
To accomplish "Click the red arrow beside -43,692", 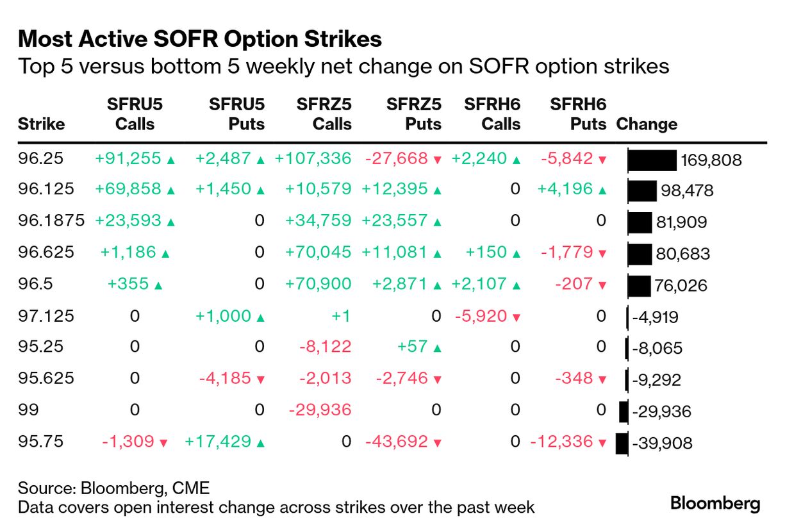I will 438,443.
